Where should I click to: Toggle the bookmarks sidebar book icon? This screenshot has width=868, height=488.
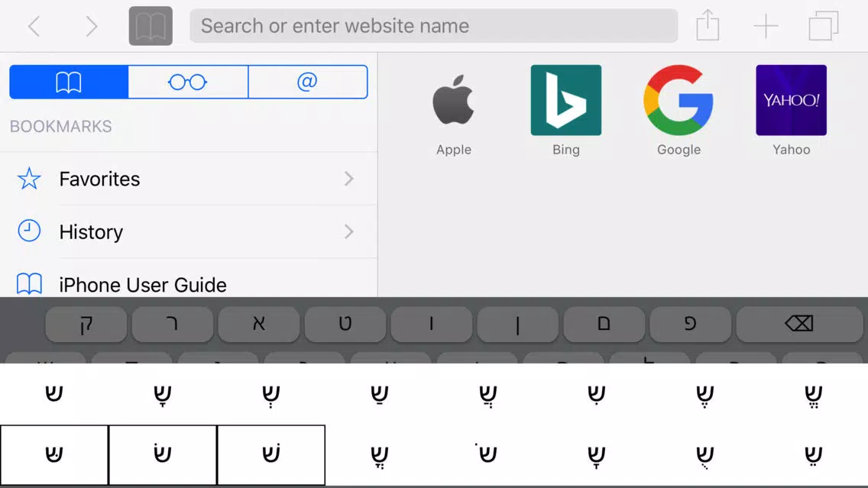151,26
